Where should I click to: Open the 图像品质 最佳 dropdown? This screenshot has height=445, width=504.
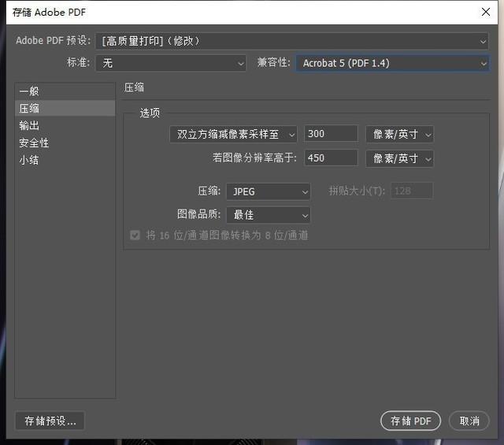click(x=269, y=215)
